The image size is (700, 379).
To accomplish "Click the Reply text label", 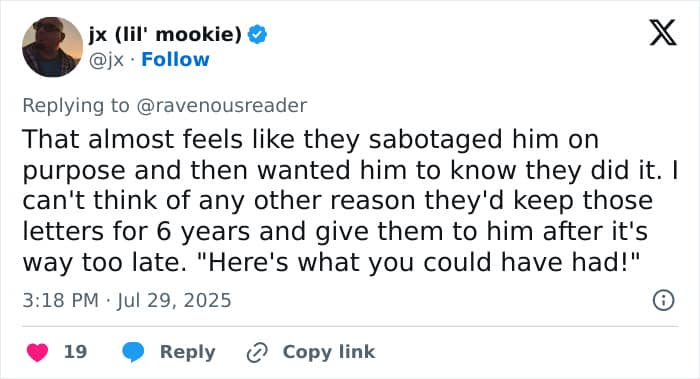I will coord(188,352).
